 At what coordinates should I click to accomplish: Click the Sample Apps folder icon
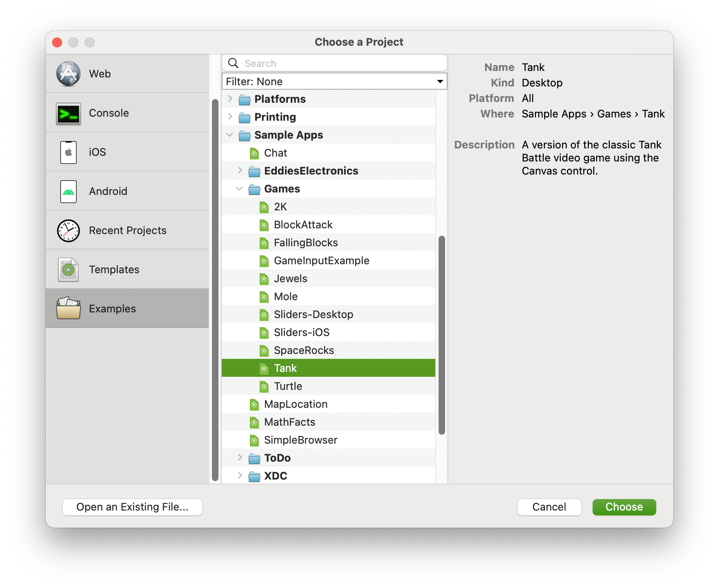[x=244, y=135]
